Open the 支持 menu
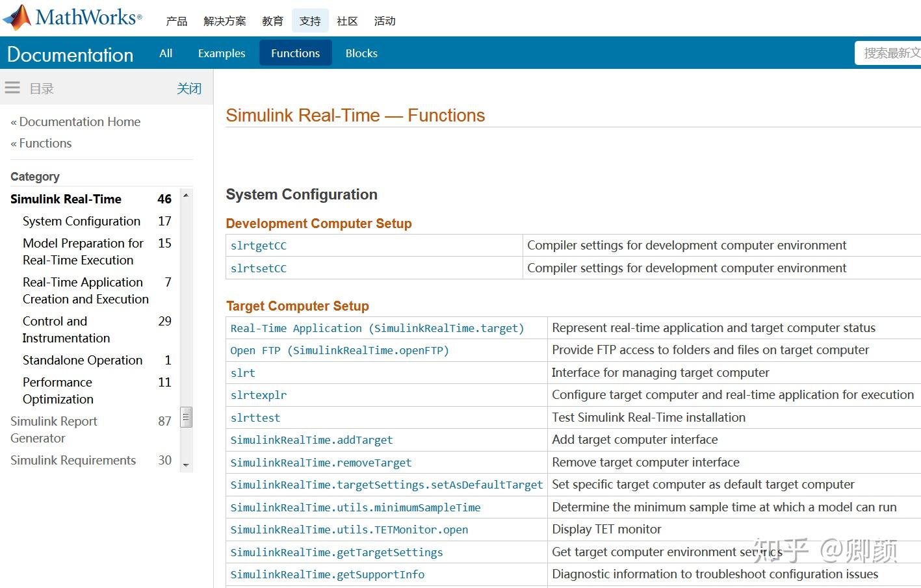 310,21
